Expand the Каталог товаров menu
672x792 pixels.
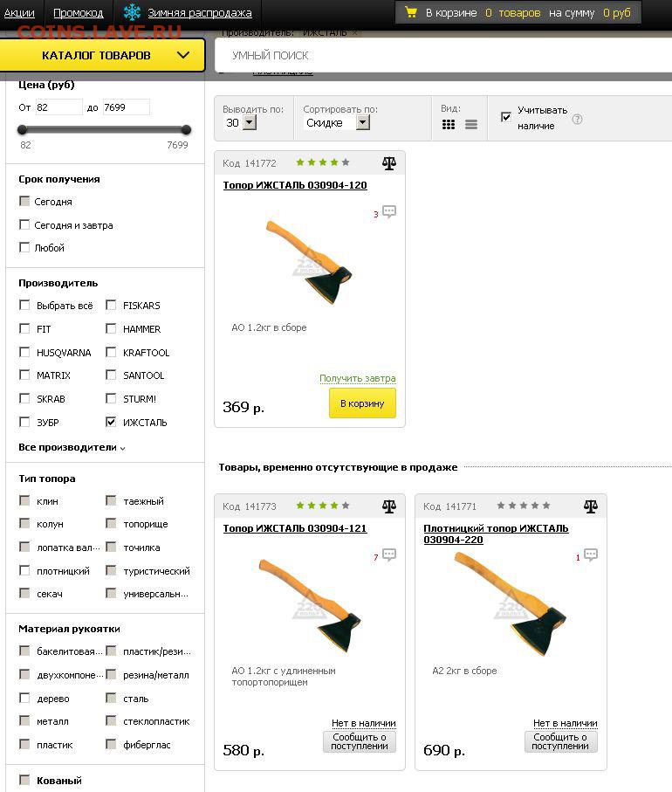coord(102,55)
